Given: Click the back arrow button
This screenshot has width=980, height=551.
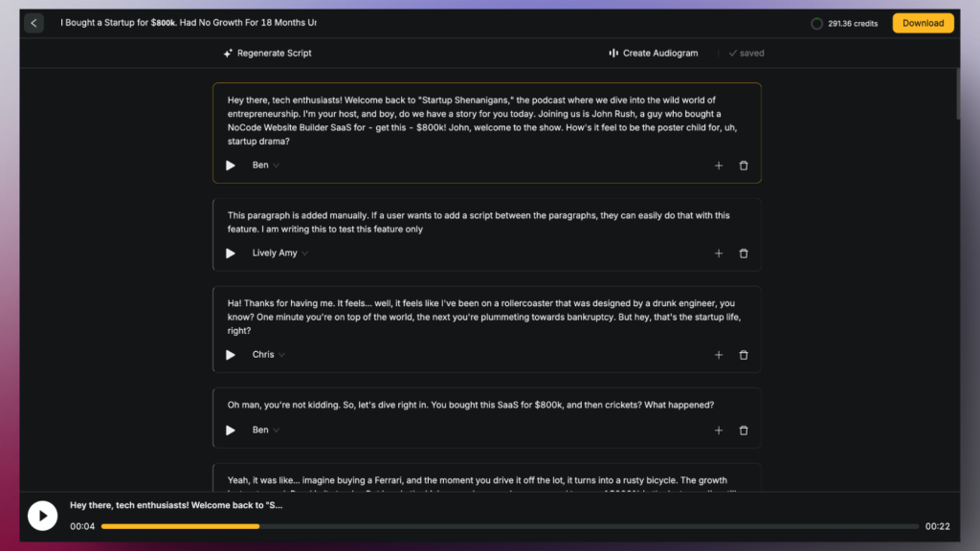Looking at the screenshot, I should coord(34,23).
